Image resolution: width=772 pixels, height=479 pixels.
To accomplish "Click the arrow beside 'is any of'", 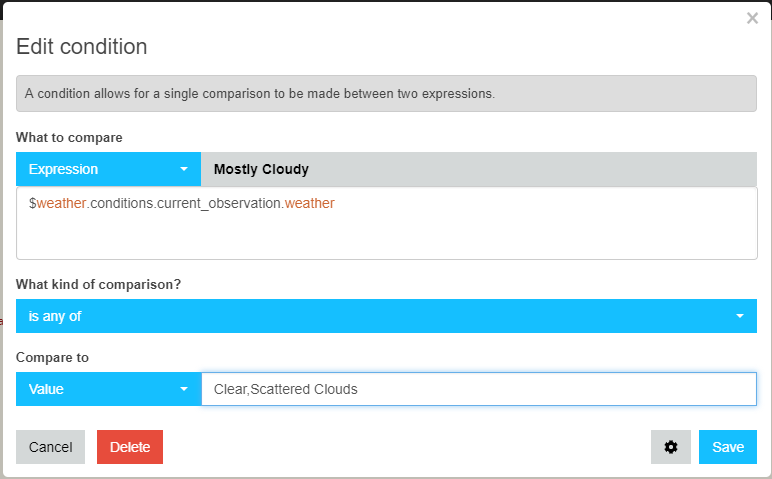I will [740, 316].
